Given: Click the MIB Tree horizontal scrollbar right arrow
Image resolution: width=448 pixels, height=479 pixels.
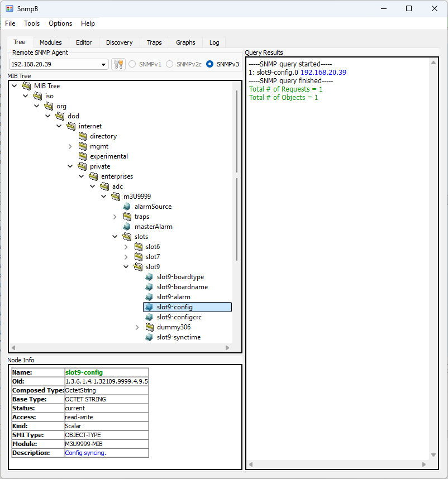Looking at the screenshot, I should 227,348.
